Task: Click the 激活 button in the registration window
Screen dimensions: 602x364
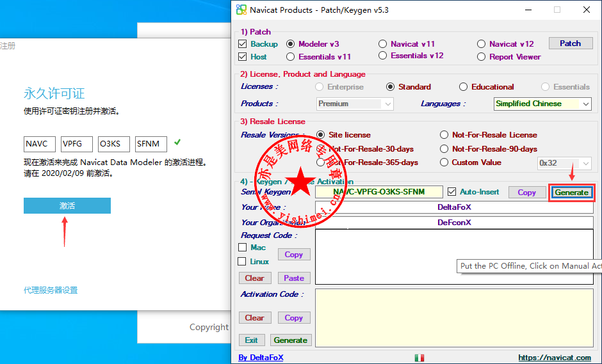Action: coord(67,206)
